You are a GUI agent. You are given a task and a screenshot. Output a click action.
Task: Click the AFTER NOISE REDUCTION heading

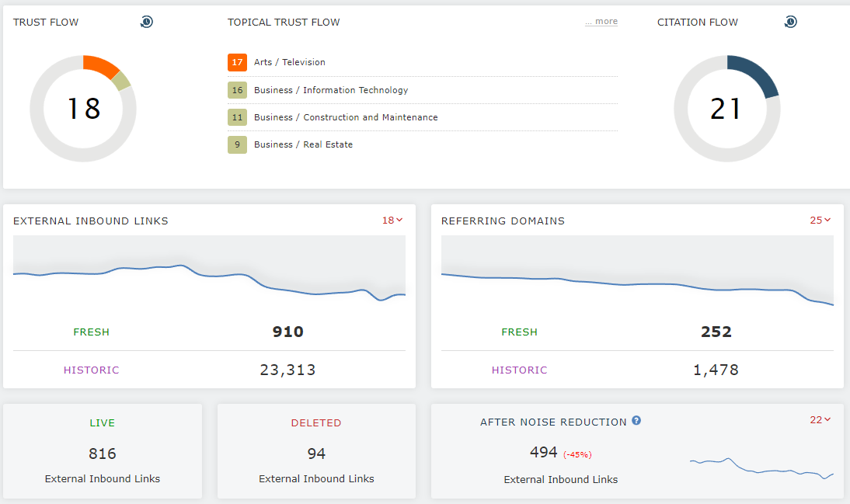(553, 422)
